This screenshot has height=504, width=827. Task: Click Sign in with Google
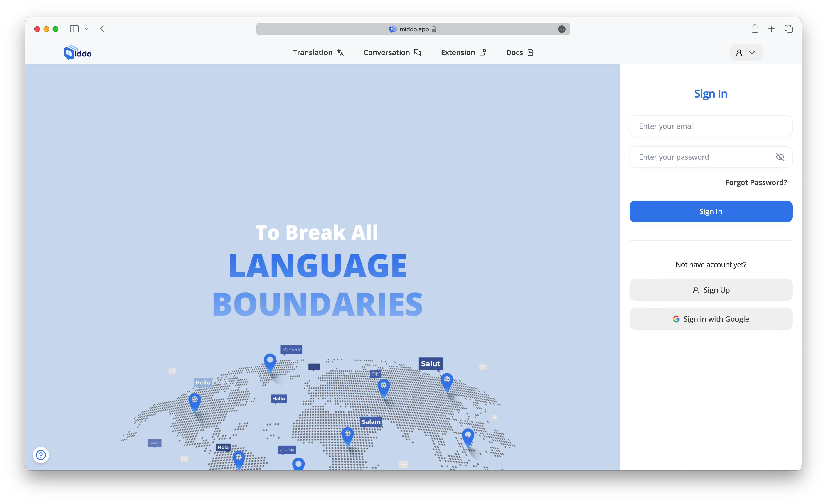click(x=711, y=319)
